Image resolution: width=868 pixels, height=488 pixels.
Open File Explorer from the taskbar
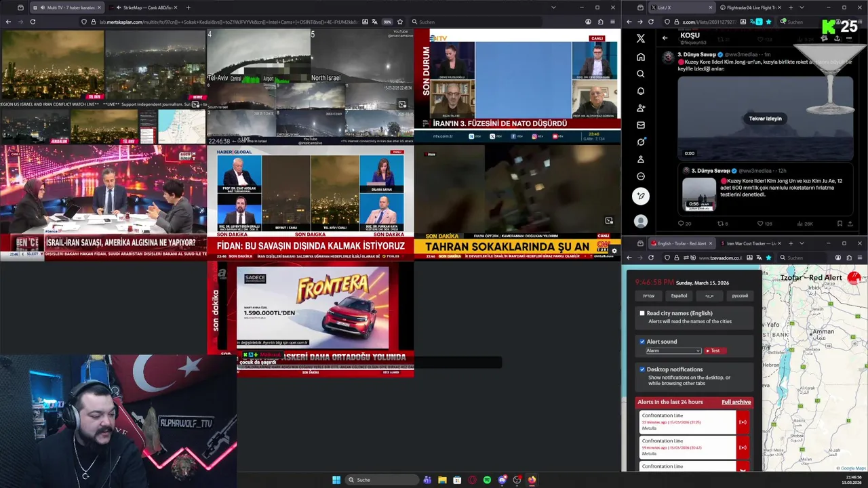[x=442, y=480]
